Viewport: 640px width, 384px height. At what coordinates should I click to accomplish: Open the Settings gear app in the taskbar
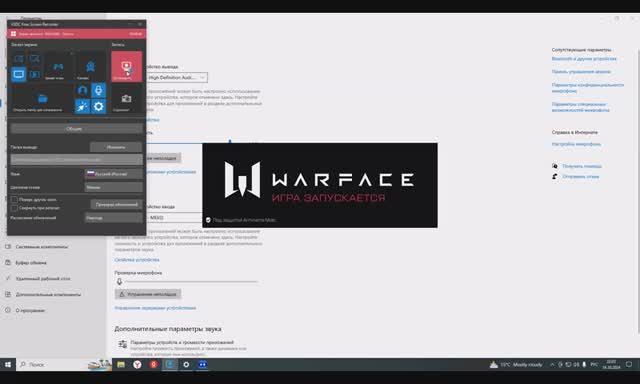point(186,364)
